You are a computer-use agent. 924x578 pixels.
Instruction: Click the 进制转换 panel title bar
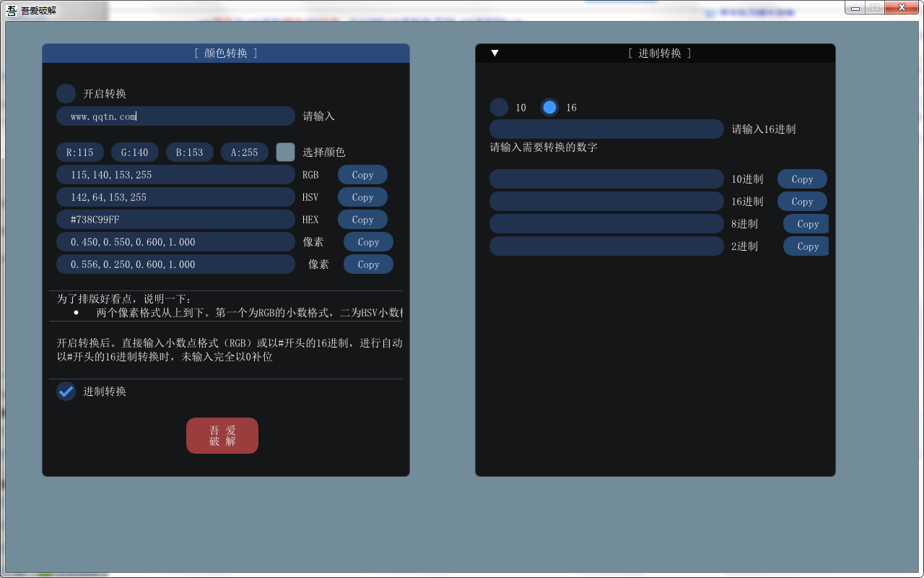(659, 53)
